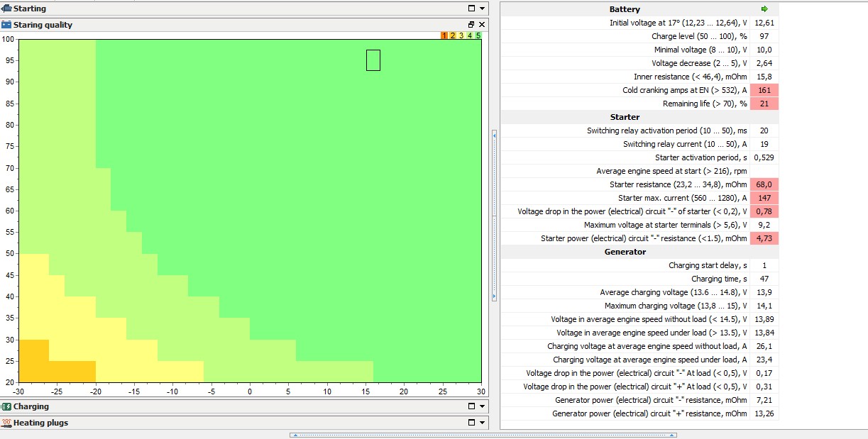Click the Average charging voltage value 13,9
This screenshot has height=439, width=868.
764,292
